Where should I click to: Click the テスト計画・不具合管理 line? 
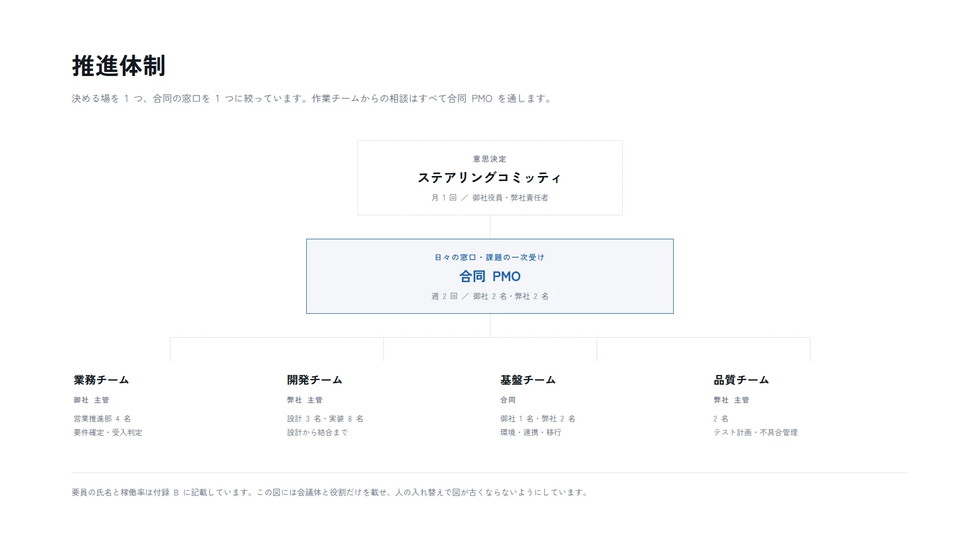pyautogui.click(x=755, y=433)
